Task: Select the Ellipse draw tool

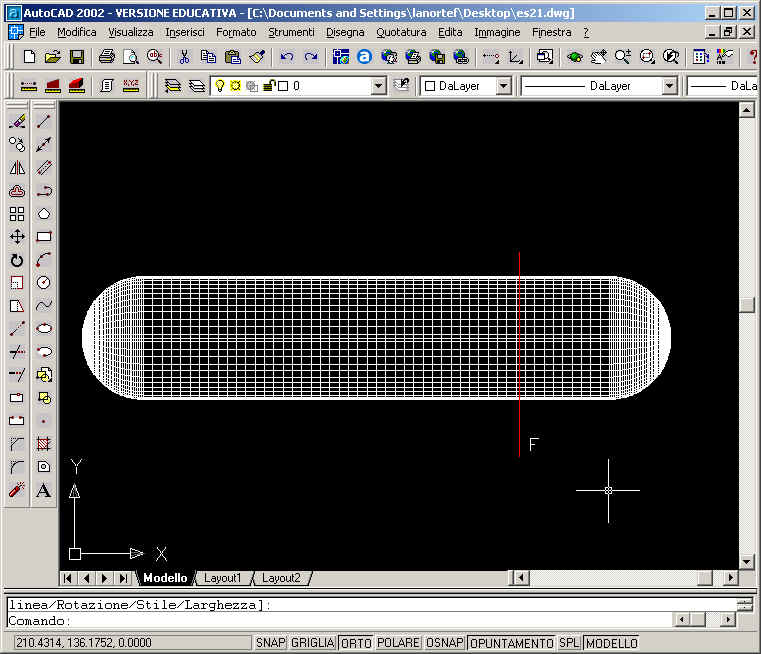Action: point(44,328)
